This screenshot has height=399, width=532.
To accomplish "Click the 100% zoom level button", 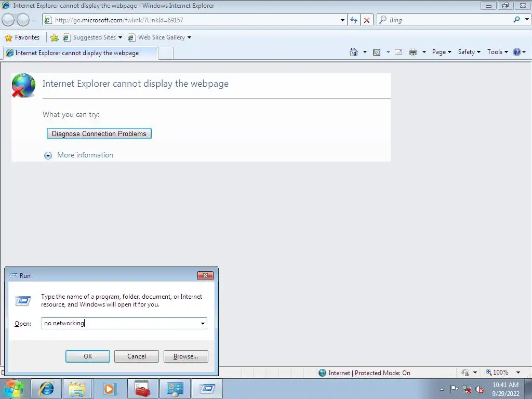I will [497, 373].
